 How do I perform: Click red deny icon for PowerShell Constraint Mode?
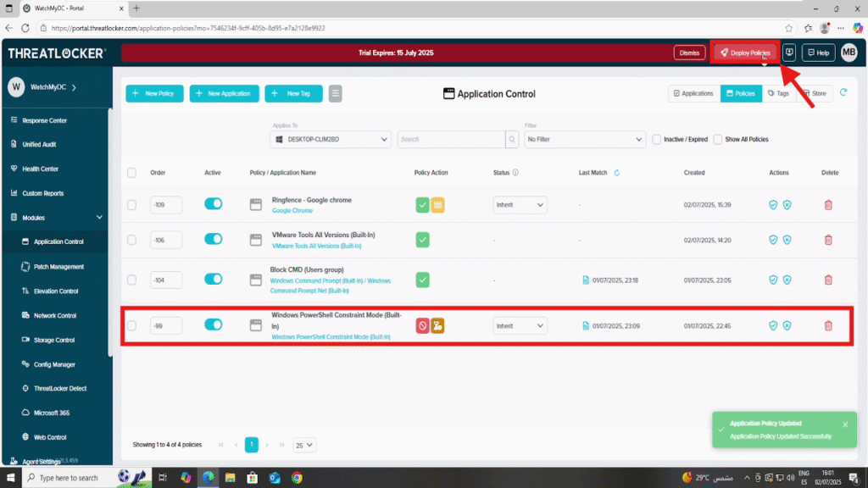click(x=422, y=326)
